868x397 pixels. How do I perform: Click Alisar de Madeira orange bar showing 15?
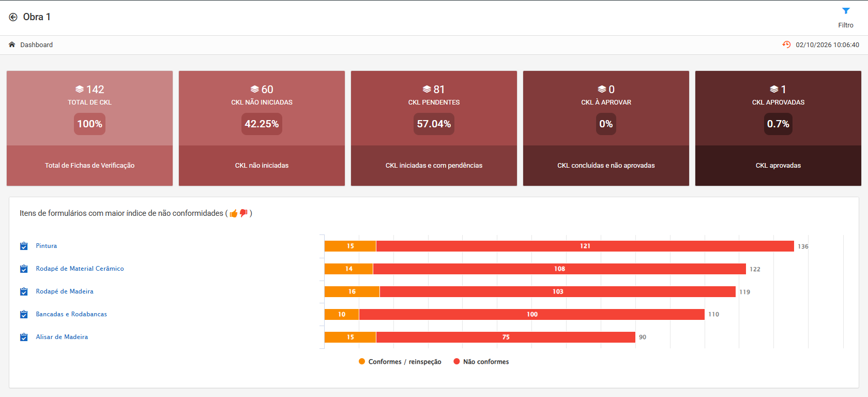[x=351, y=337]
